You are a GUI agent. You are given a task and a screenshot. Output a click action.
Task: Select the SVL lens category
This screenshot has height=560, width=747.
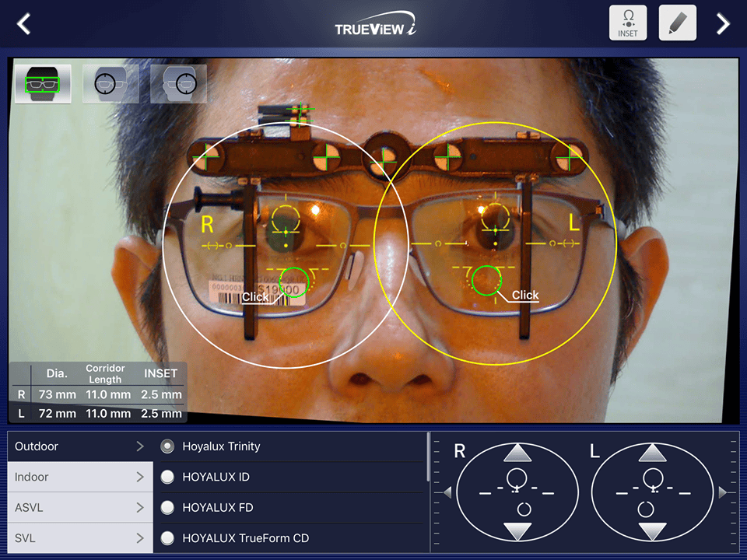[x=80, y=537]
